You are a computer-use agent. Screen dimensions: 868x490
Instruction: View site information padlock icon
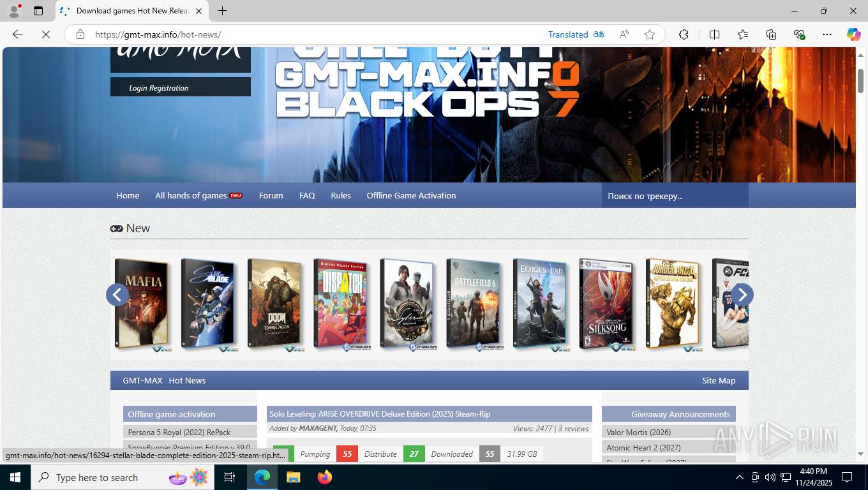click(80, 34)
